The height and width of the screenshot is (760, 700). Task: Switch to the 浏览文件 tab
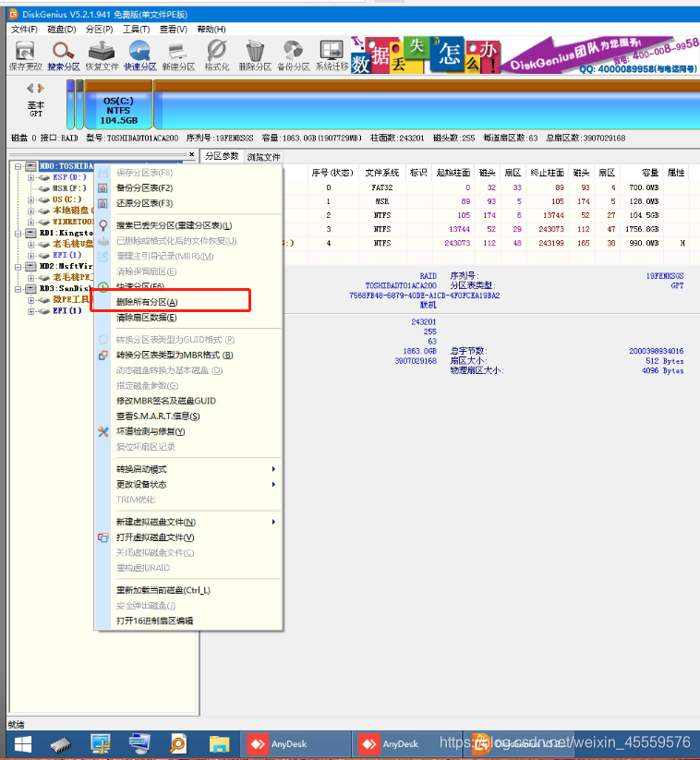(x=264, y=157)
